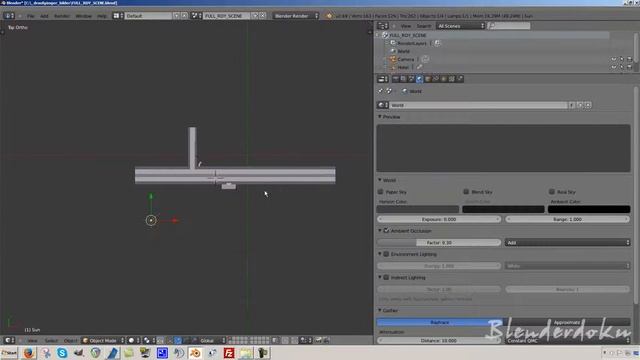
Task: Click the FULL_ROY_SCENE scene name field
Action: [x=227, y=16]
